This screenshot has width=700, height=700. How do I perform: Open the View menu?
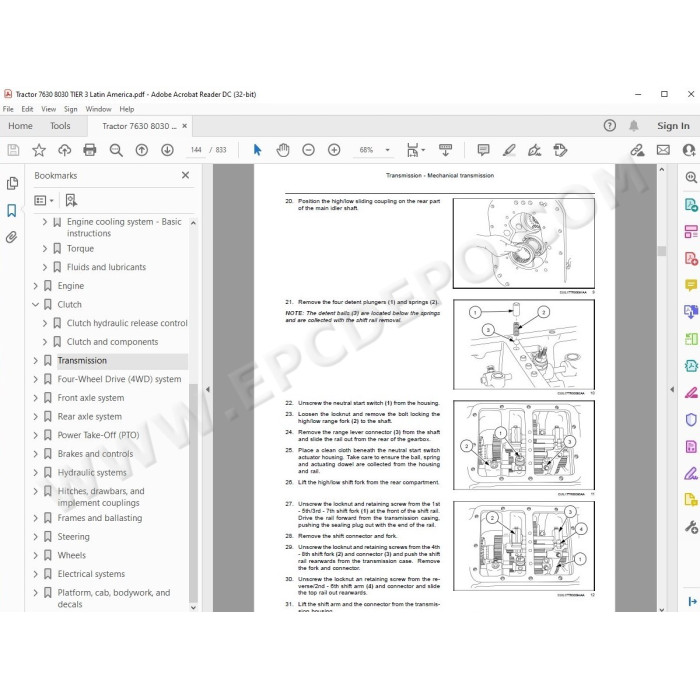[x=49, y=109]
